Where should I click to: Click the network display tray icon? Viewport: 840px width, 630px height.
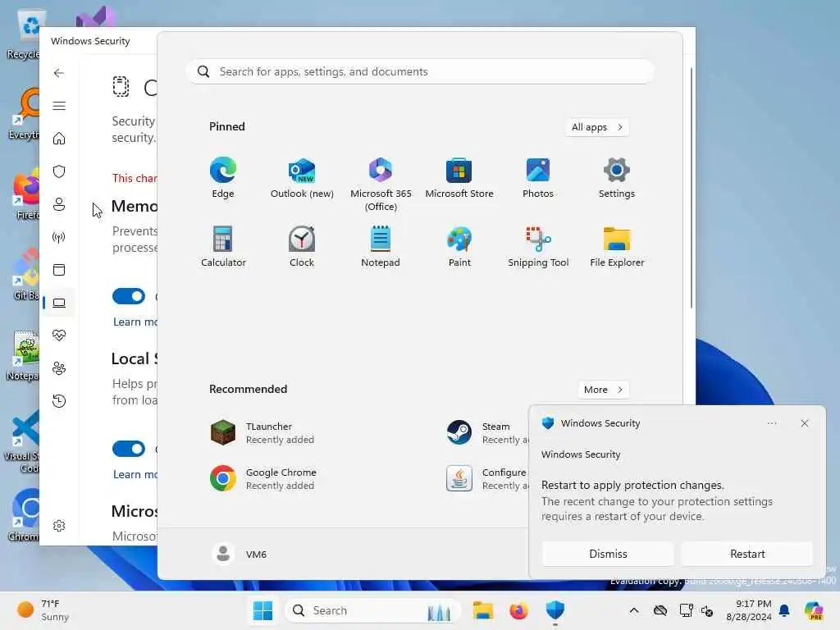click(686, 610)
